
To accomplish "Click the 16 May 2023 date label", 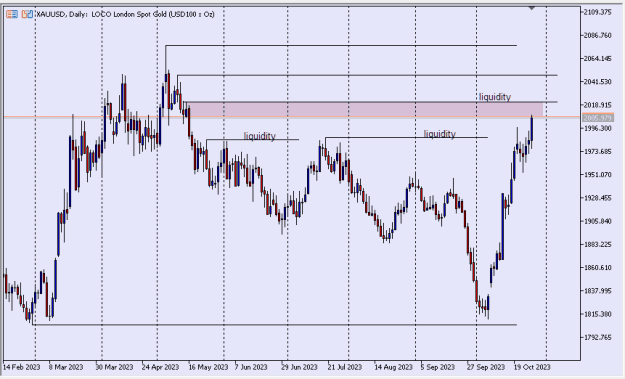I will click(208, 367).
